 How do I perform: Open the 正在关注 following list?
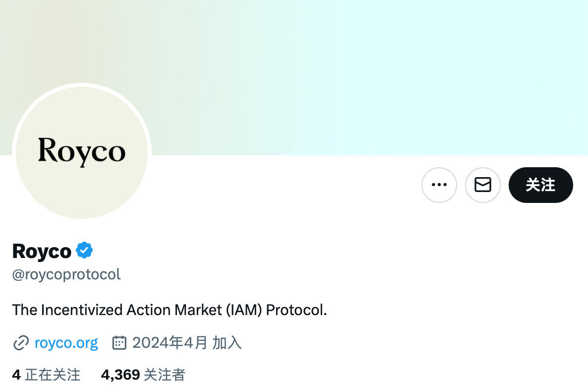(52, 375)
